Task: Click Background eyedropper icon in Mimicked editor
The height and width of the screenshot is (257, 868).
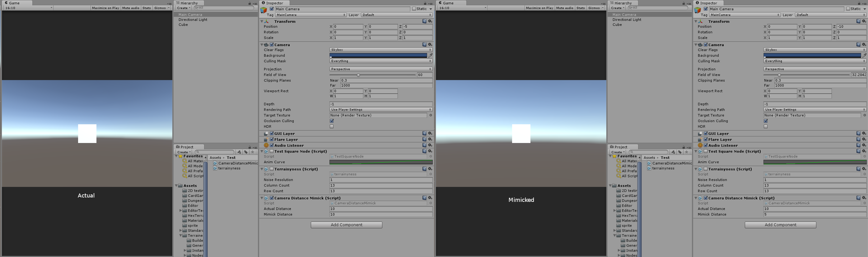Action: click(x=864, y=55)
